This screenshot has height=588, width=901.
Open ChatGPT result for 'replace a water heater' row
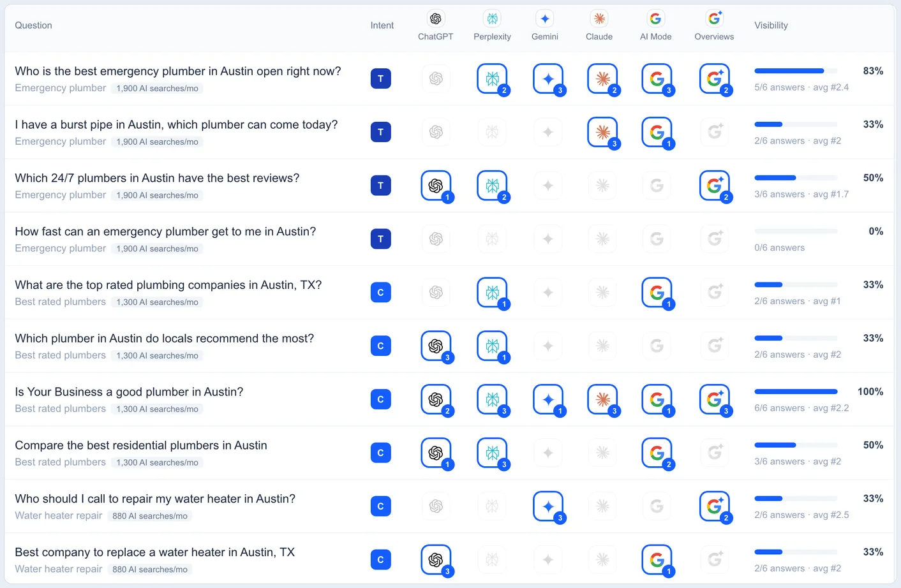[436, 561]
